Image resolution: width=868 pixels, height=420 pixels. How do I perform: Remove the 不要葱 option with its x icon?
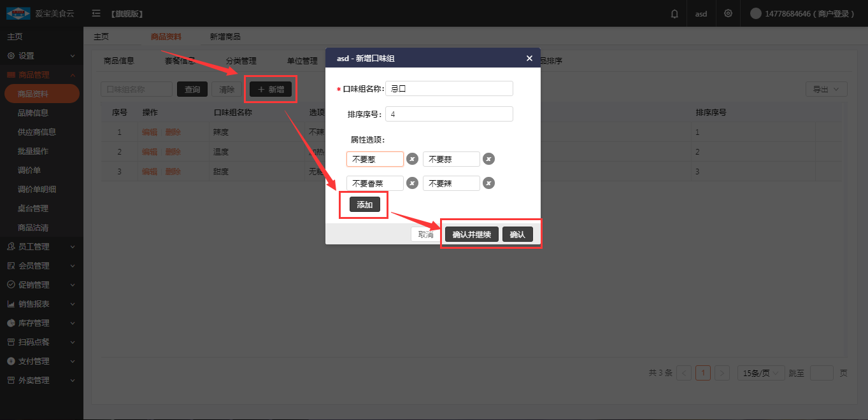[412, 159]
